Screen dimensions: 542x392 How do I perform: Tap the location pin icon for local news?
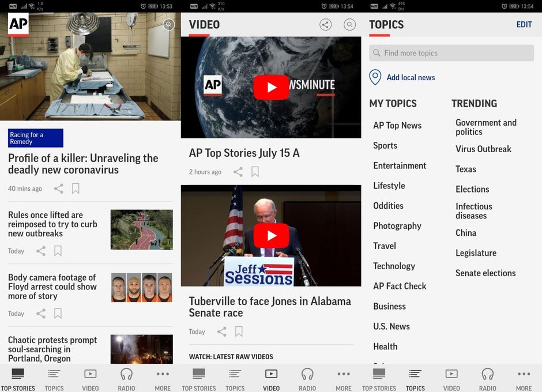pyautogui.click(x=375, y=77)
